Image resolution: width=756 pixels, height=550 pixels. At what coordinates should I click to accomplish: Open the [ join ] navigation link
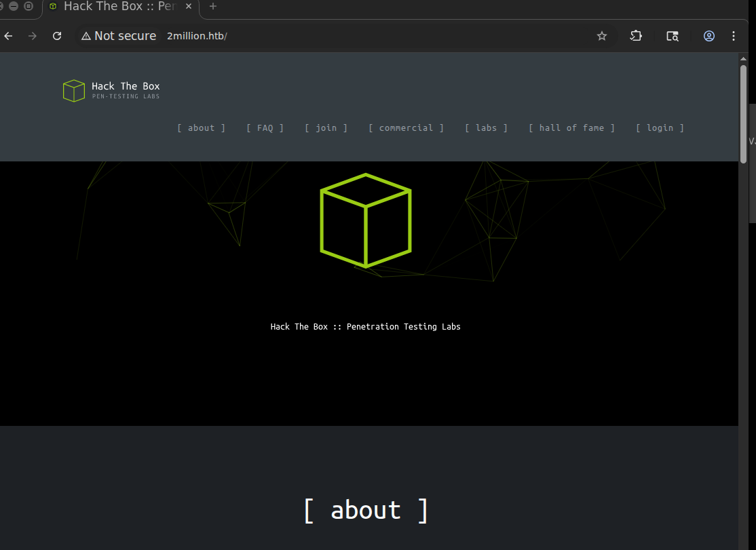pyautogui.click(x=326, y=128)
